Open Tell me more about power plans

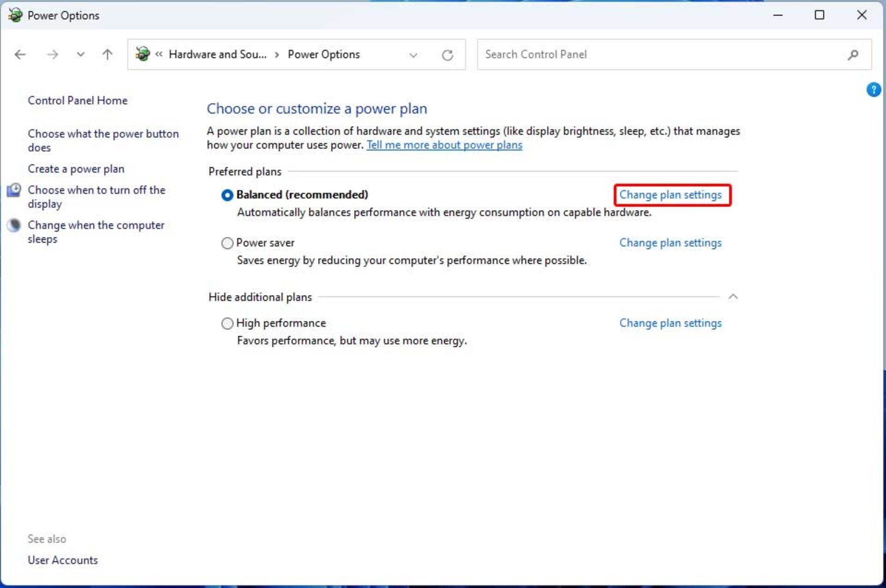click(444, 145)
